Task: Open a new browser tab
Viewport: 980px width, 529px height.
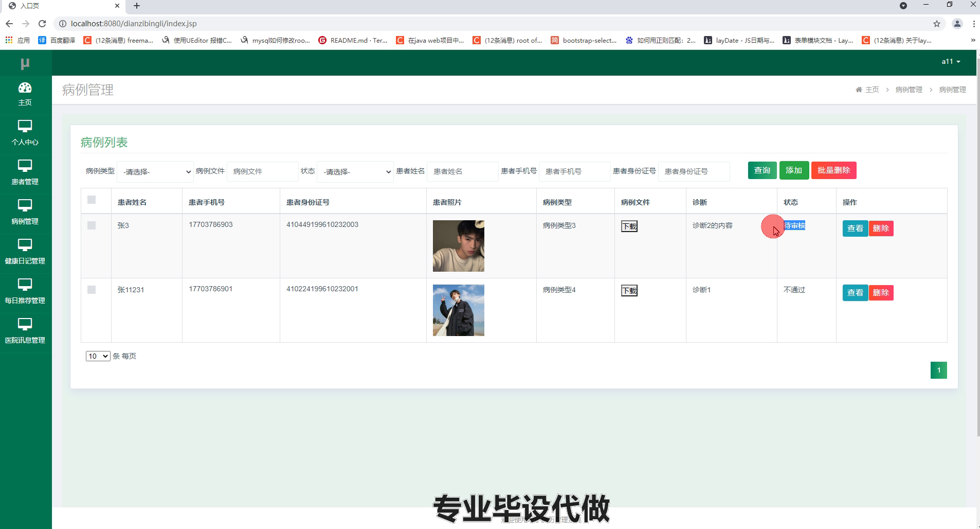Action: pos(137,6)
